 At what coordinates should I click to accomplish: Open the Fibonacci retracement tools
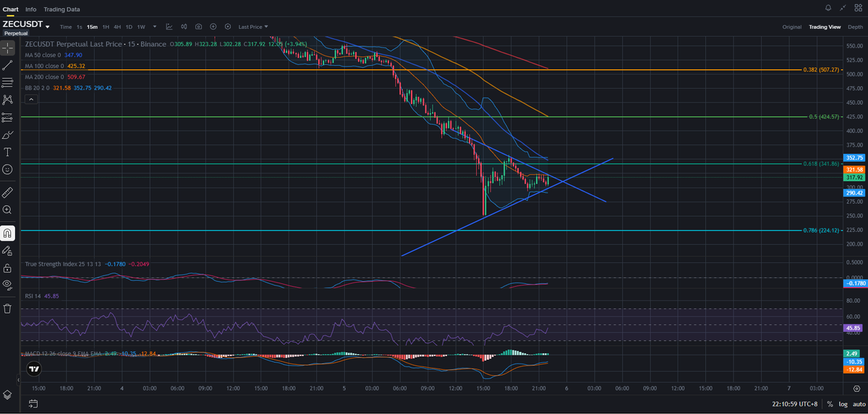pos(7,82)
